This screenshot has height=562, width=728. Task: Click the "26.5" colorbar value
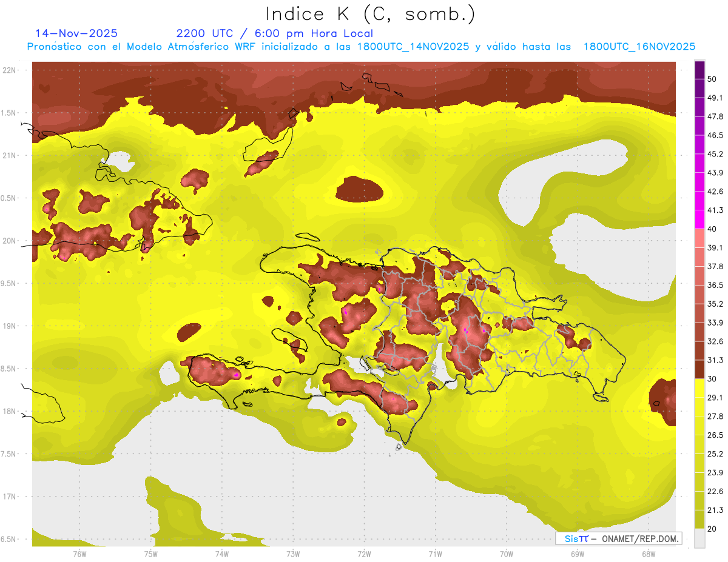click(x=715, y=435)
